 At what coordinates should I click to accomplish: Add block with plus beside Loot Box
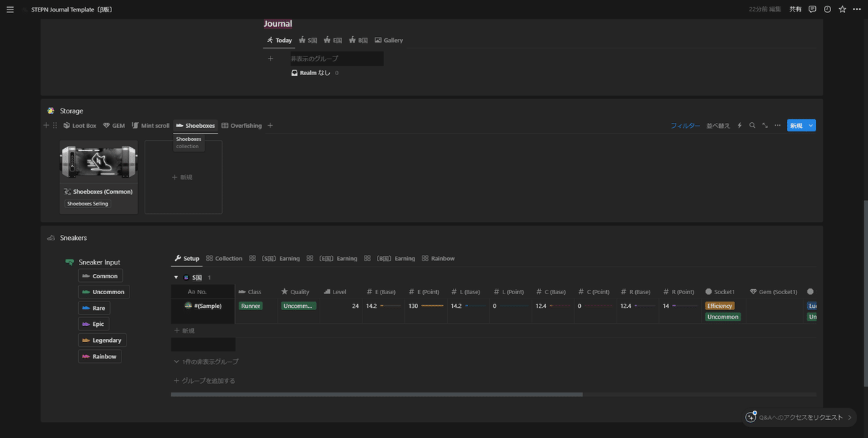click(46, 126)
